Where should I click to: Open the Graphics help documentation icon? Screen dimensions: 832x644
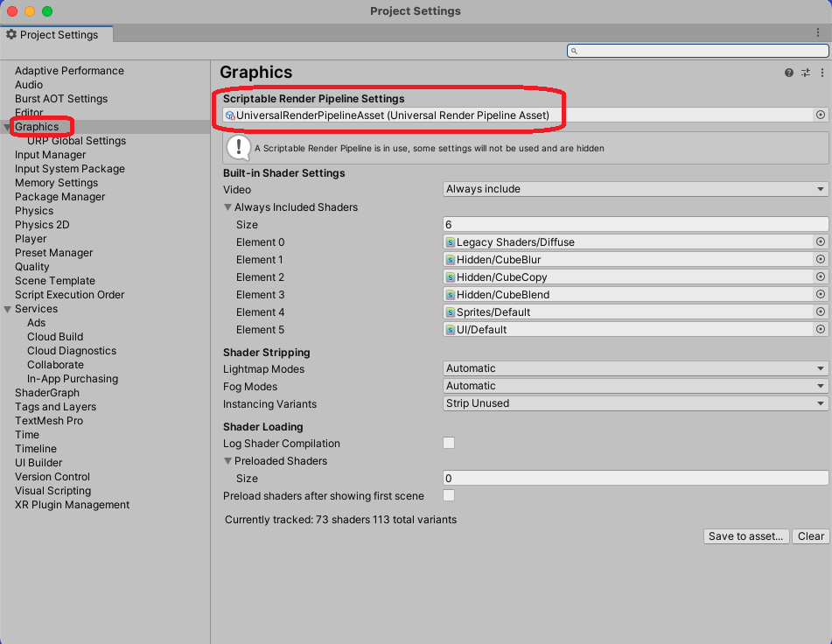(x=789, y=73)
